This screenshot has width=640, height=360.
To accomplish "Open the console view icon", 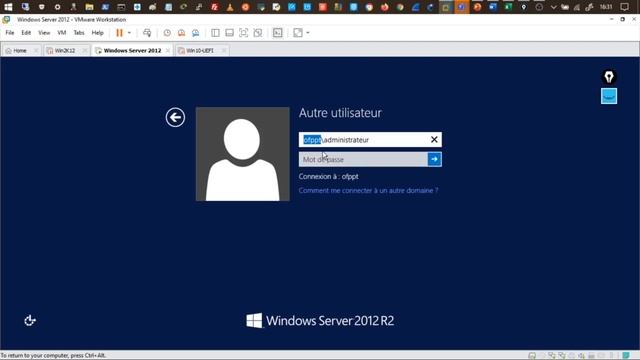I will (278, 33).
